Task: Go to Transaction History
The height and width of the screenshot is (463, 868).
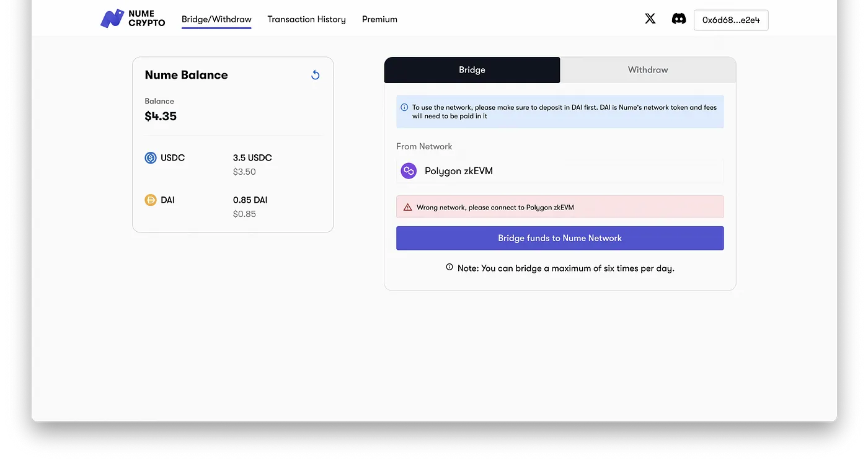Action: coord(306,19)
